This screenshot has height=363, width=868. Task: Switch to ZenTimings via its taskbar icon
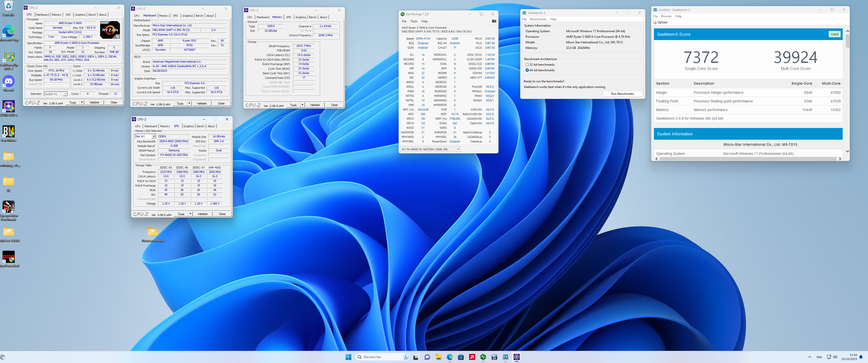click(483, 357)
